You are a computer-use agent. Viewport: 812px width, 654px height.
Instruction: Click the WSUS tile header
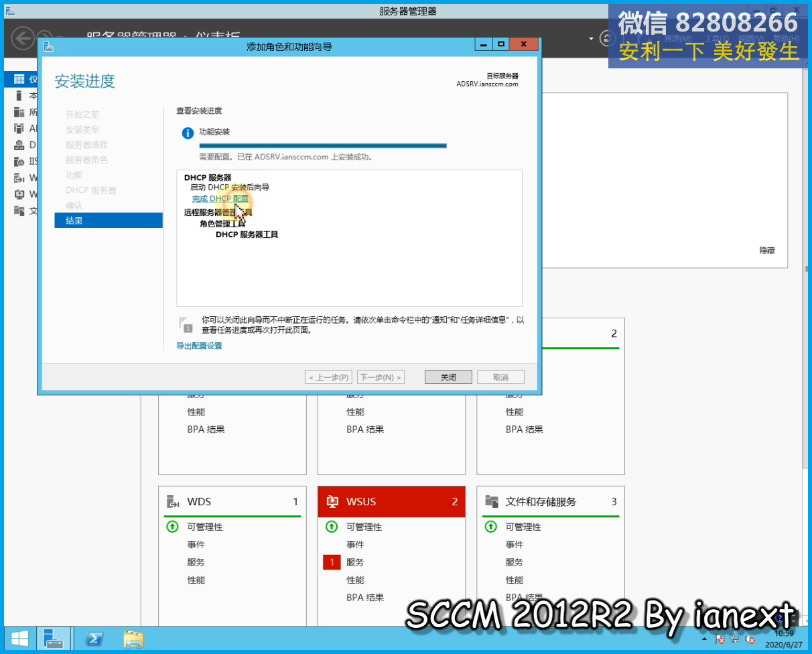(391, 501)
